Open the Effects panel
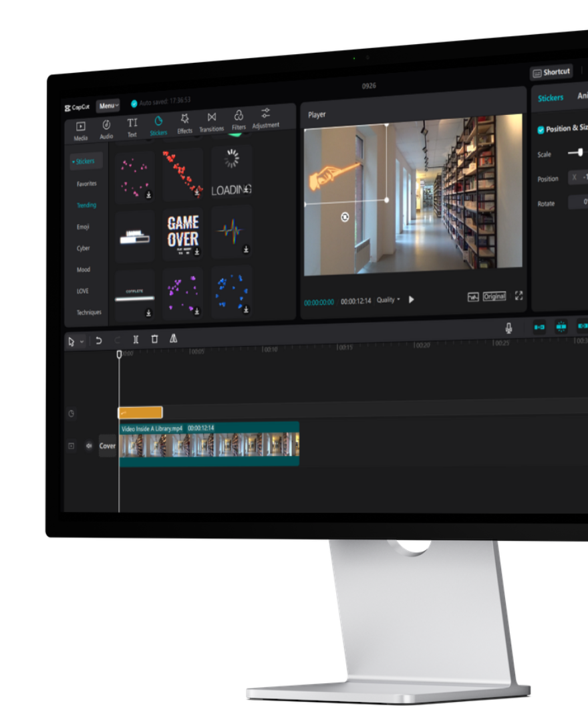588x722 pixels. click(x=184, y=124)
